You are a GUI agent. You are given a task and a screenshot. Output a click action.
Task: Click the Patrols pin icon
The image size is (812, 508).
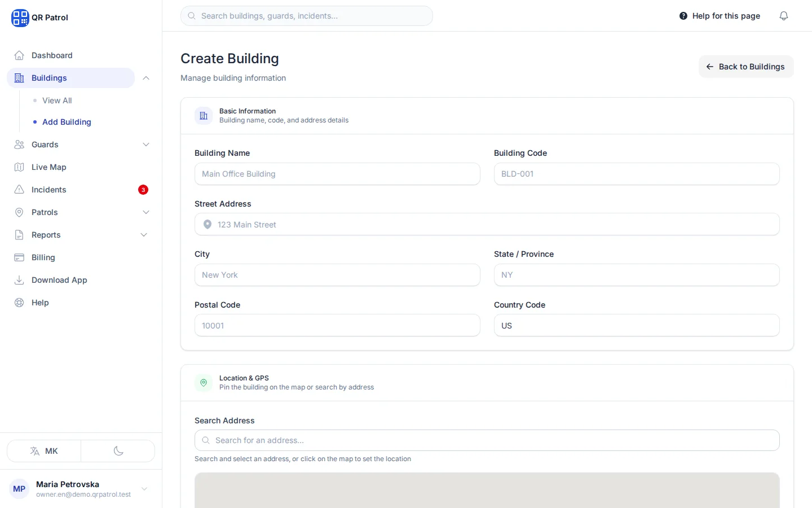pyautogui.click(x=19, y=212)
